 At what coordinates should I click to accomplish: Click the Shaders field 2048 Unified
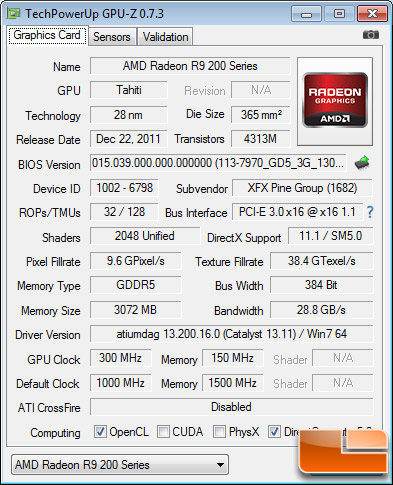pos(145,236)
